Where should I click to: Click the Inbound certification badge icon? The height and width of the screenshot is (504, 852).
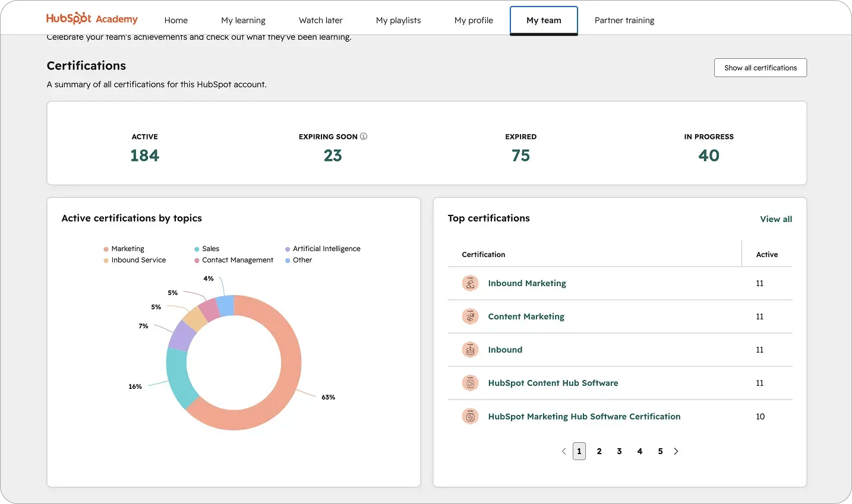click(471, 350)
